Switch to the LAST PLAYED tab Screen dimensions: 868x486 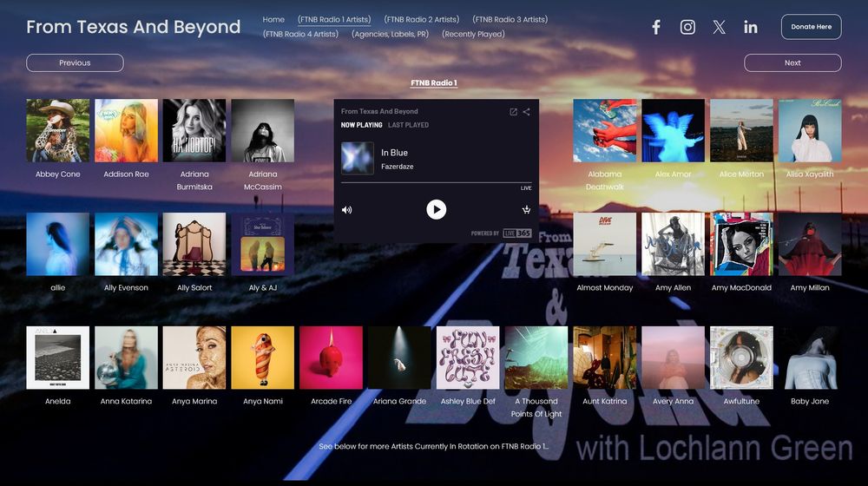point(409,125)
